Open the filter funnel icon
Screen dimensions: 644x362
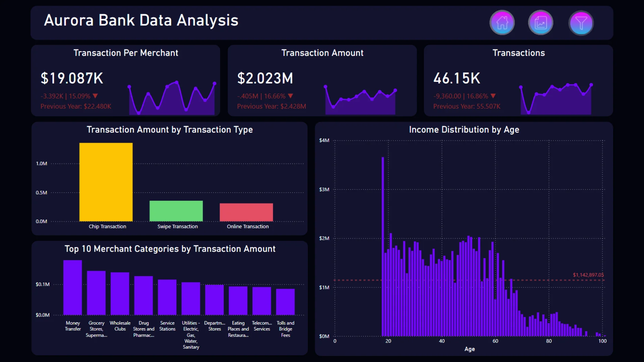click(x=581, y=23)
